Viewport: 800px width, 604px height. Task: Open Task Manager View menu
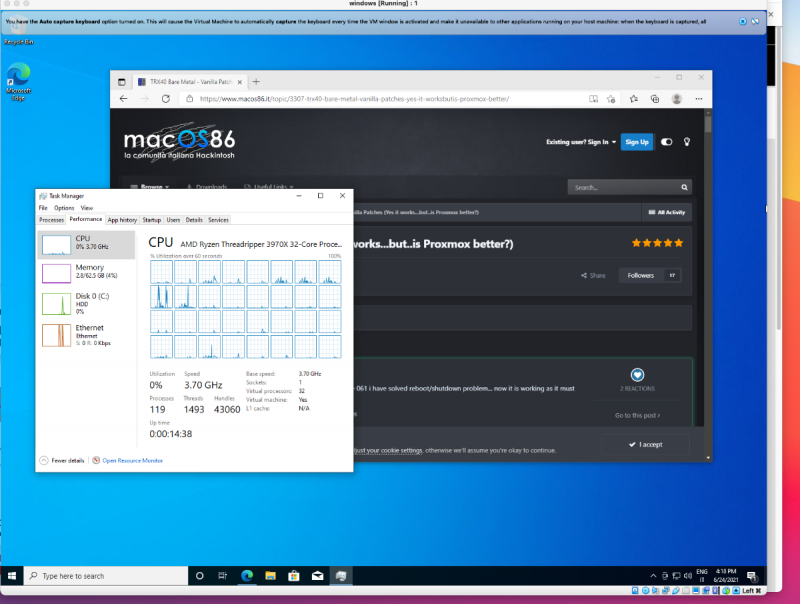pos(87,208)
